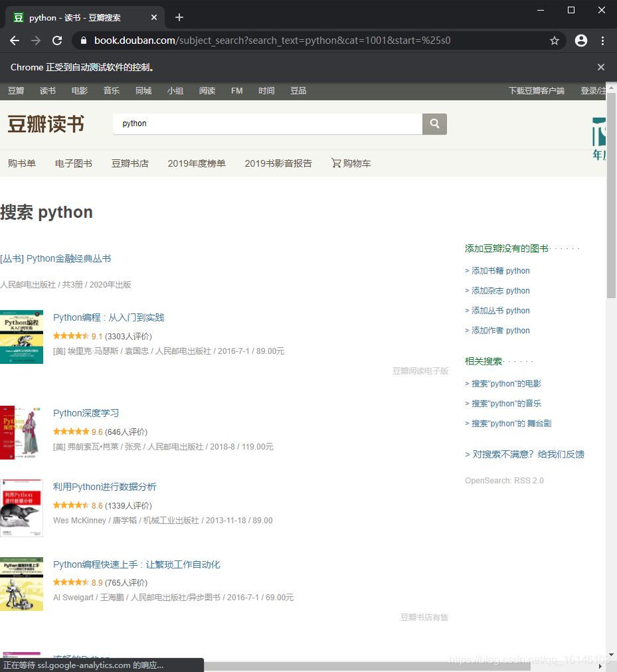Open 豆品 in top navigation

298,91
